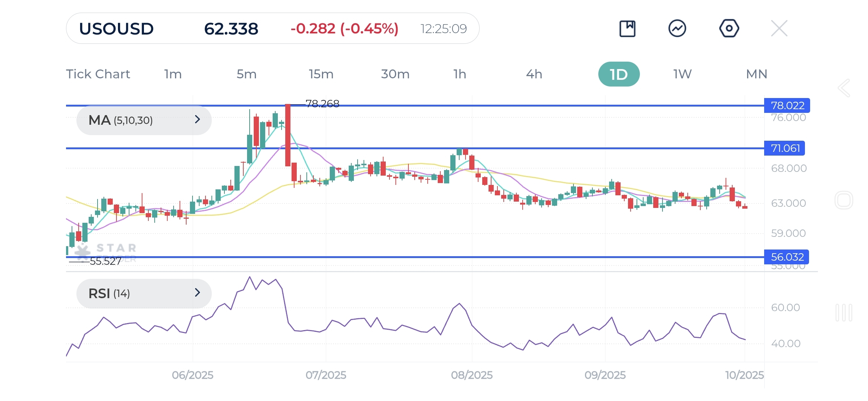
Task: Tap the left chevron at right edge
Action: pos(844,88)
